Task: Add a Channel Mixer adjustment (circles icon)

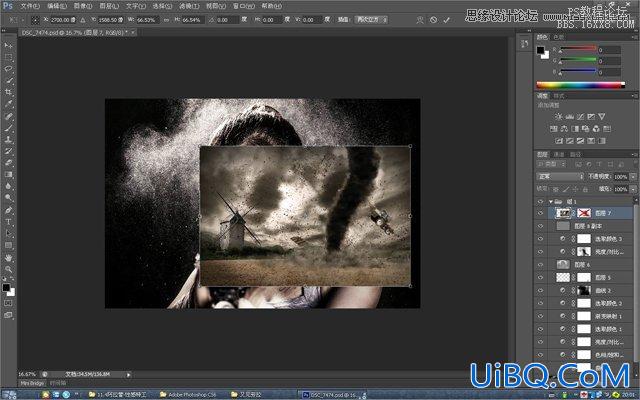Action: pyautogui.click(x=596, y=129)
